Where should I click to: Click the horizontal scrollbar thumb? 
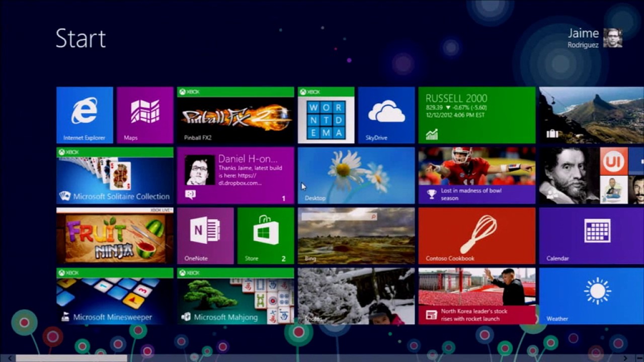point(71,358)
